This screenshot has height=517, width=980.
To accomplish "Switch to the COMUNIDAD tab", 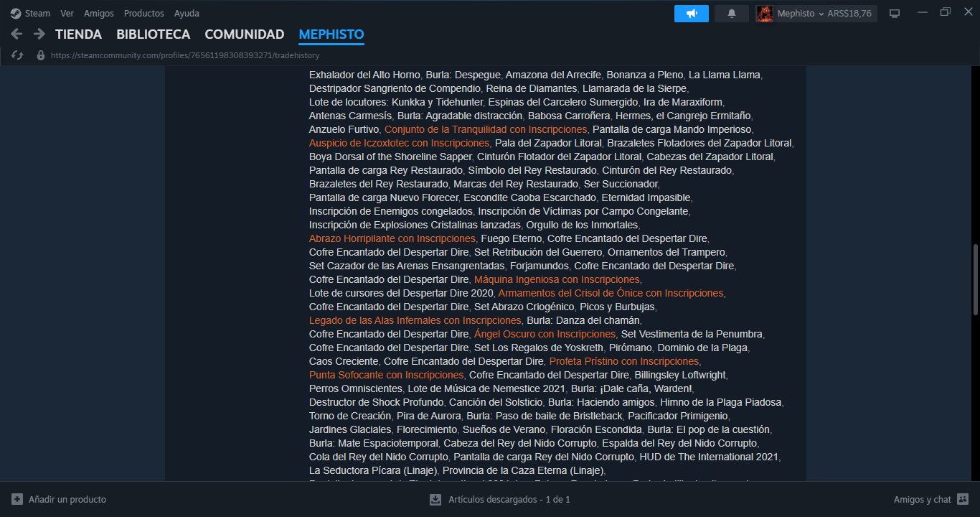I will (x=244, y=34).
